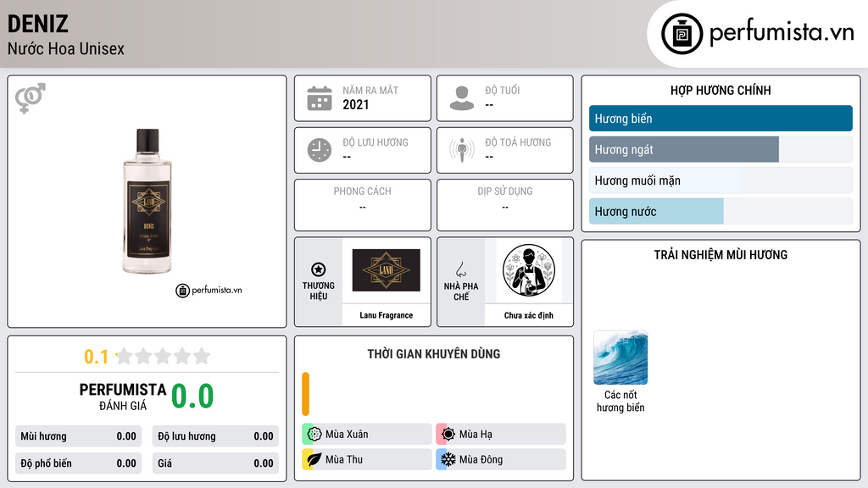Click the small perfumista.vn watermark icon under bottle
This screenshot has height=488, width=868.
coord(182,291)
